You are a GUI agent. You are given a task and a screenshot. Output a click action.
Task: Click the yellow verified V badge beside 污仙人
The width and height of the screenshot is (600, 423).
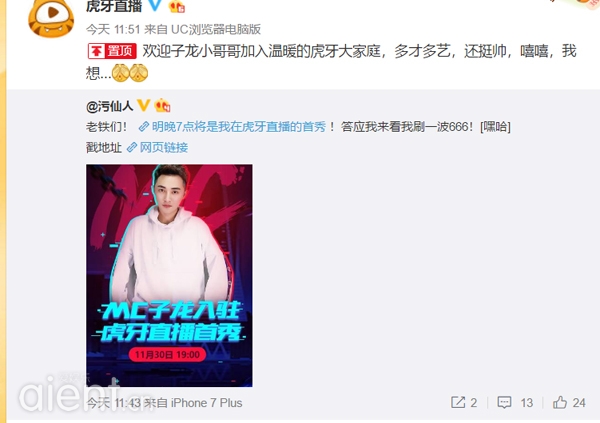click(x=144, y=105)
